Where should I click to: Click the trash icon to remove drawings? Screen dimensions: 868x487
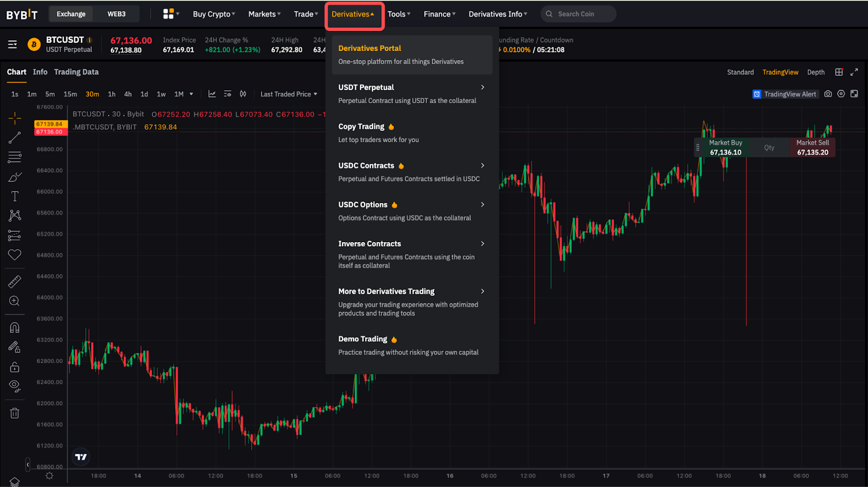coord(15,413)
